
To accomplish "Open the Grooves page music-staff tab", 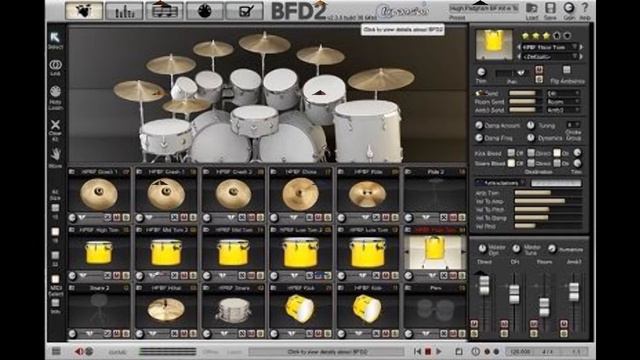I will (164, 10).
